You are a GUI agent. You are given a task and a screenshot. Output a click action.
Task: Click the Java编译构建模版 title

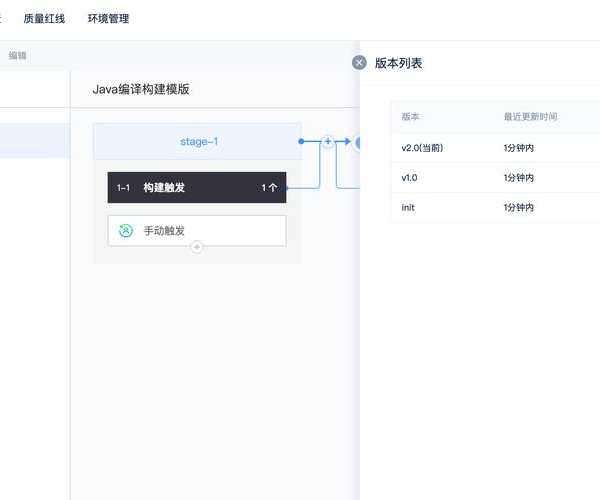(141, 90)
